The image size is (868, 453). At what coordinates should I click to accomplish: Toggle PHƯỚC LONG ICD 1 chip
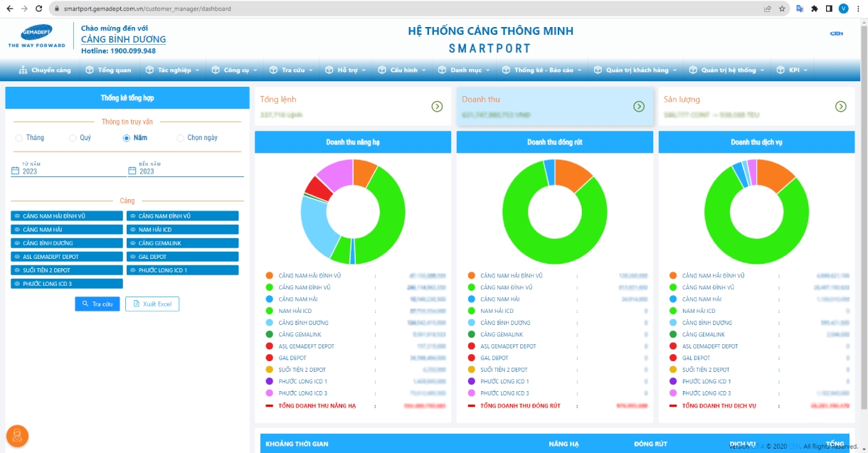(183, 270)
